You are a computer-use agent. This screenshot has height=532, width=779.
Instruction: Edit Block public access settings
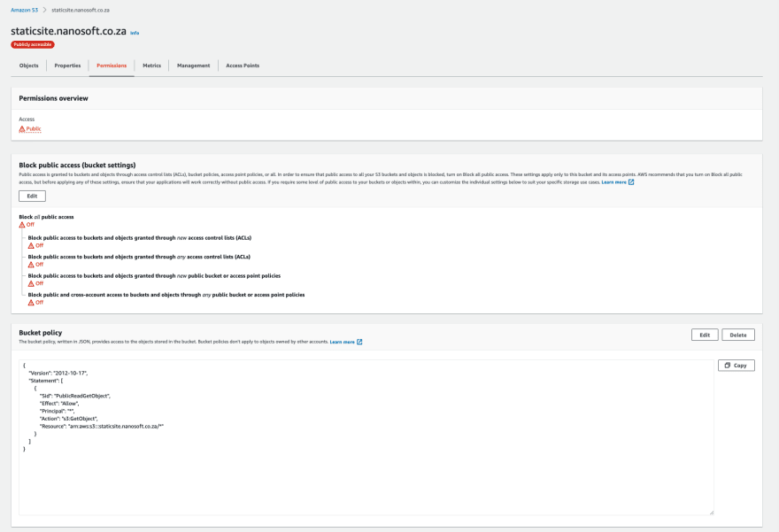pyautogui.click(x=32, y=197)
